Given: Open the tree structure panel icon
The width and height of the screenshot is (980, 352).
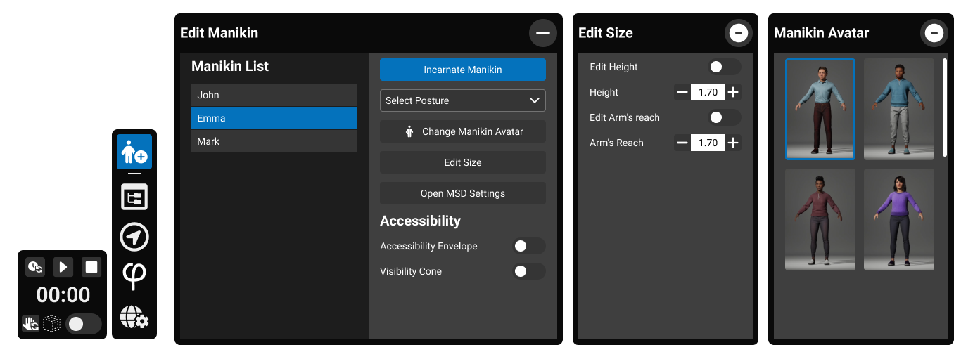Looking at the screenshot, I should [x=134, y=197].
